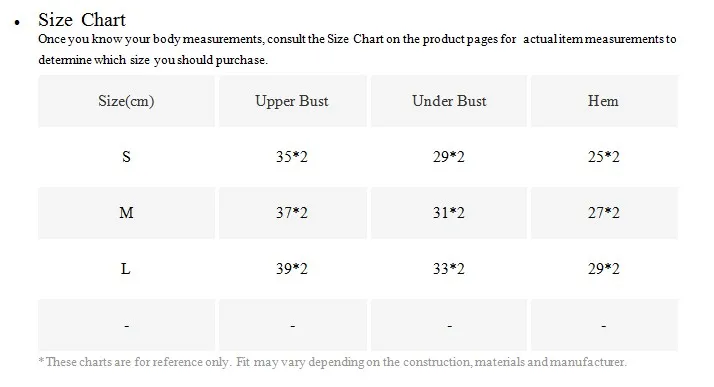
Task: Click the 35*2 Upper Bust value
Action: click(x=292, y=157)
